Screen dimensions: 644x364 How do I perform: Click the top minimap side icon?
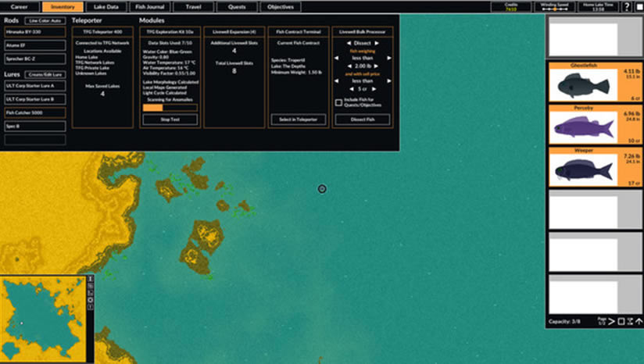[x=91, y=279]
